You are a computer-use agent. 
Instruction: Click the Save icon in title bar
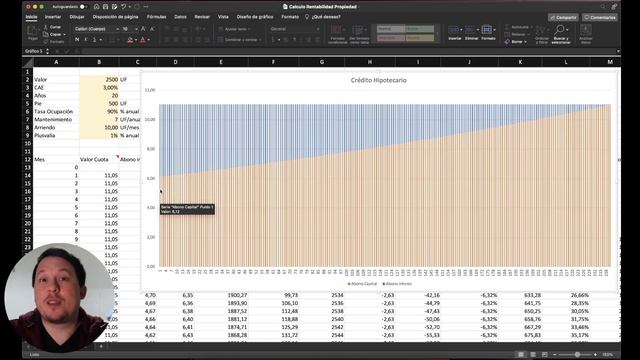coord(105,7)
